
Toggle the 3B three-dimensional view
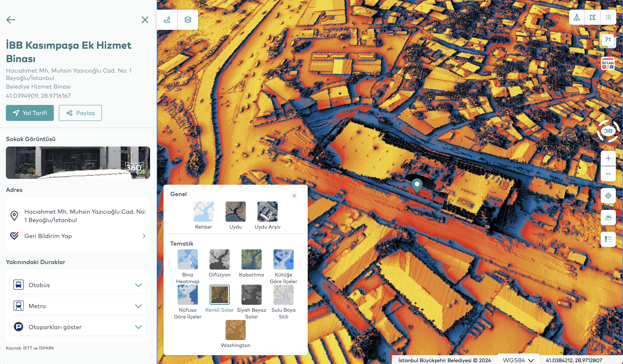coord(608,131)
